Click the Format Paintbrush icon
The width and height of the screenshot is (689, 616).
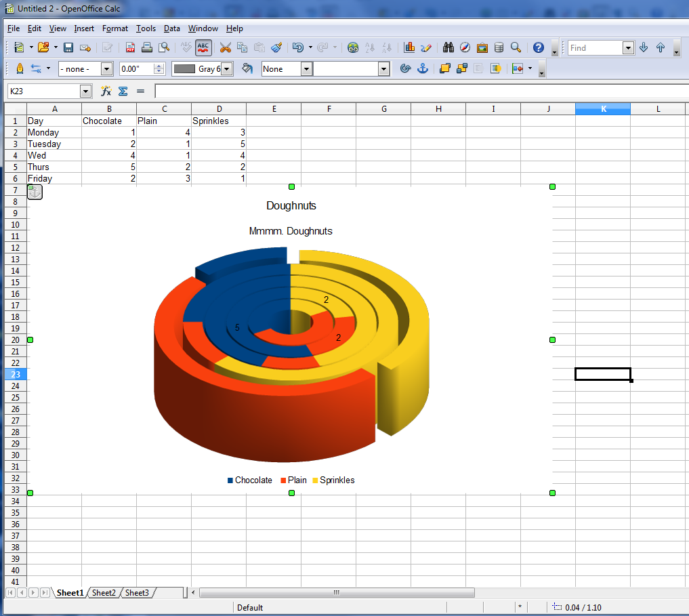click(x=276, y=47)
